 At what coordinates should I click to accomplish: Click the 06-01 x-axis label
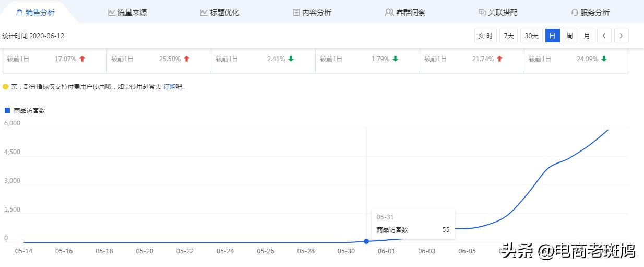[386, 251]
